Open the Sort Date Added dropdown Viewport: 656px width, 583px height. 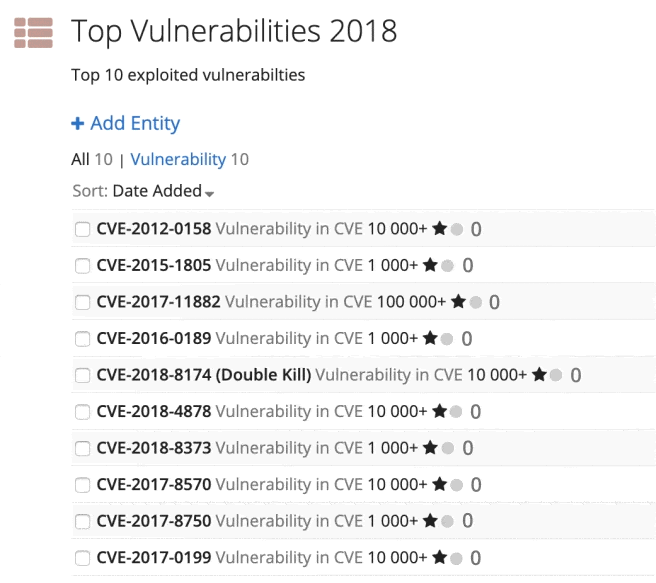[163, 191]
